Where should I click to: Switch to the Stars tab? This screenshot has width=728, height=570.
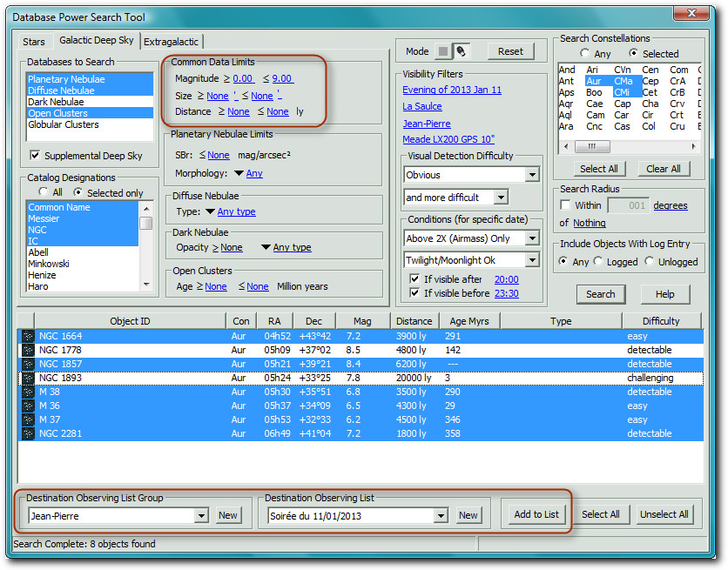pos(34,42)
